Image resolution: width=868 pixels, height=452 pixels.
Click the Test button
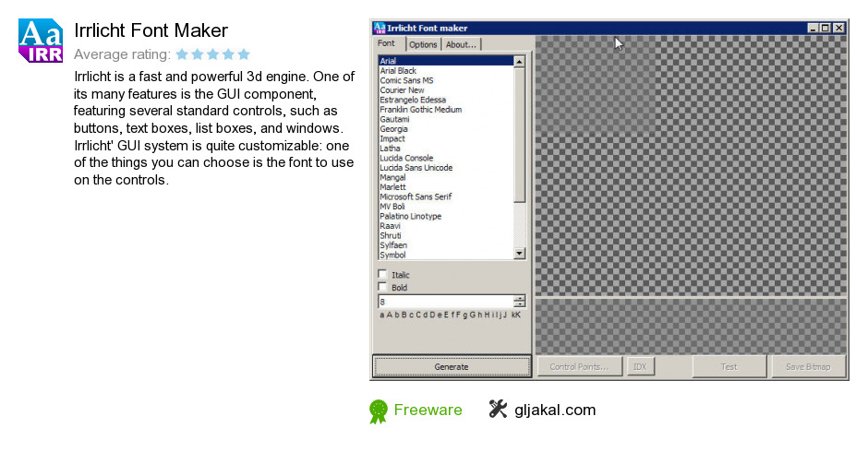click(729, 367)
